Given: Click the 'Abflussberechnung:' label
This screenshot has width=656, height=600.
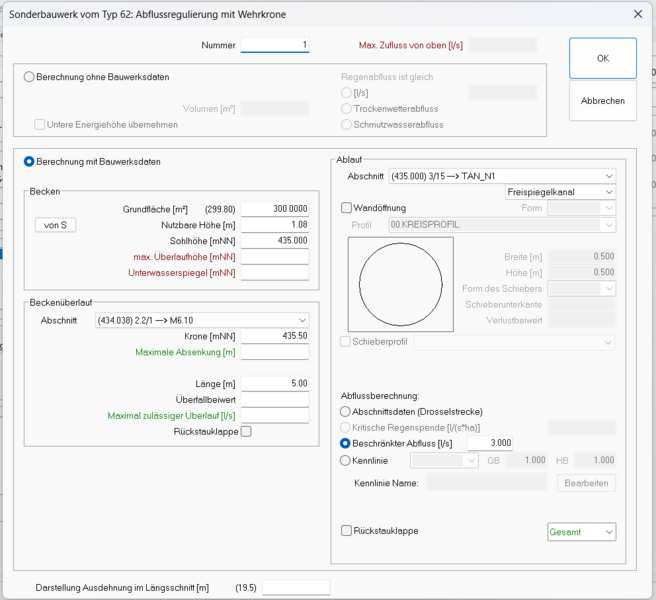Looking at the screenshot, I should (380, 396).
